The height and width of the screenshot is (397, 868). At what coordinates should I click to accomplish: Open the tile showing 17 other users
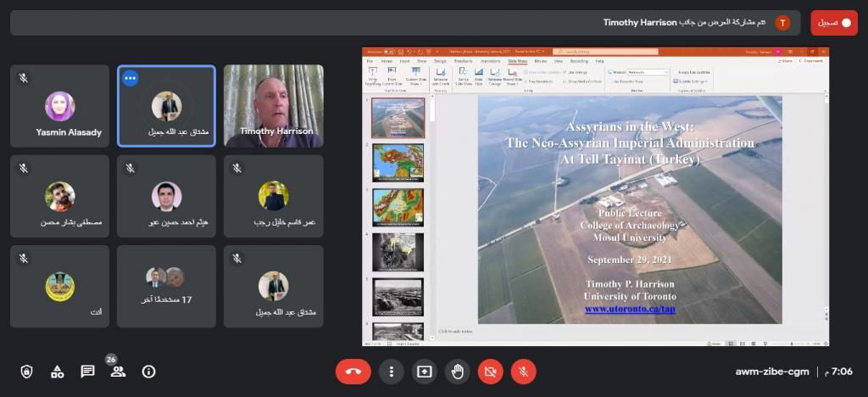pos(166,287)
